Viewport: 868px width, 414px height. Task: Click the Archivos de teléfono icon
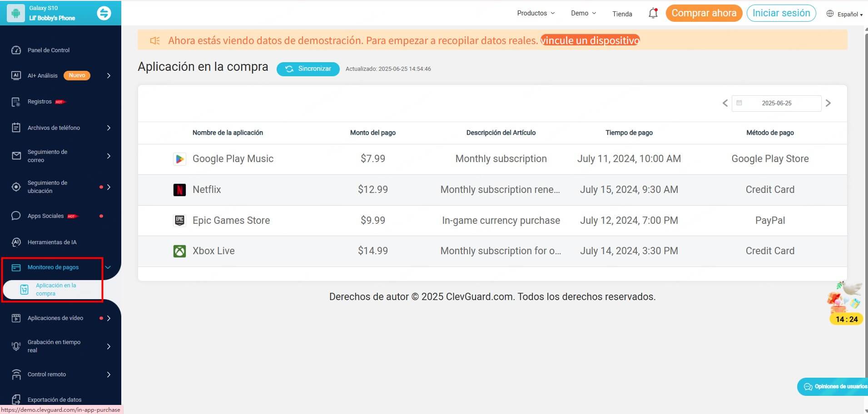point(16,128)
